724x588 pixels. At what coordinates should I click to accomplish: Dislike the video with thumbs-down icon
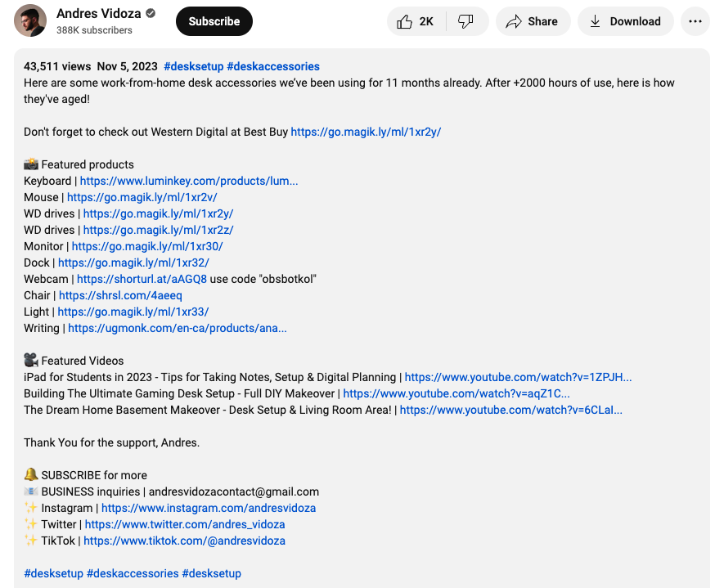point(465,21)
